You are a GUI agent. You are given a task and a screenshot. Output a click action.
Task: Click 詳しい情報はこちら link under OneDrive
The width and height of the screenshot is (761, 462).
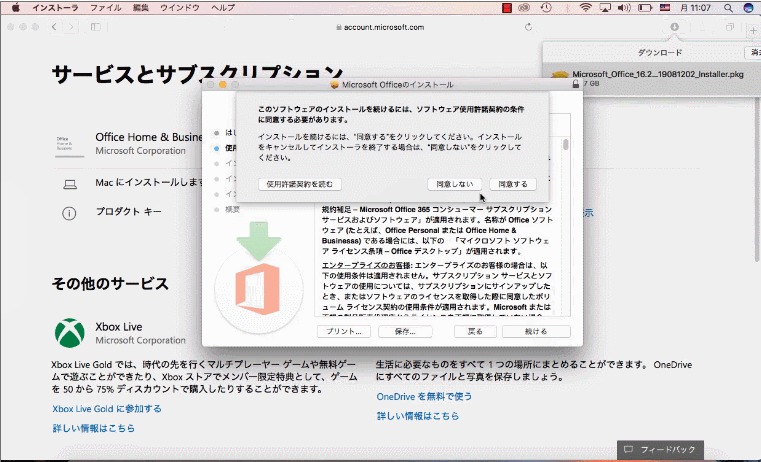[417, 416]
